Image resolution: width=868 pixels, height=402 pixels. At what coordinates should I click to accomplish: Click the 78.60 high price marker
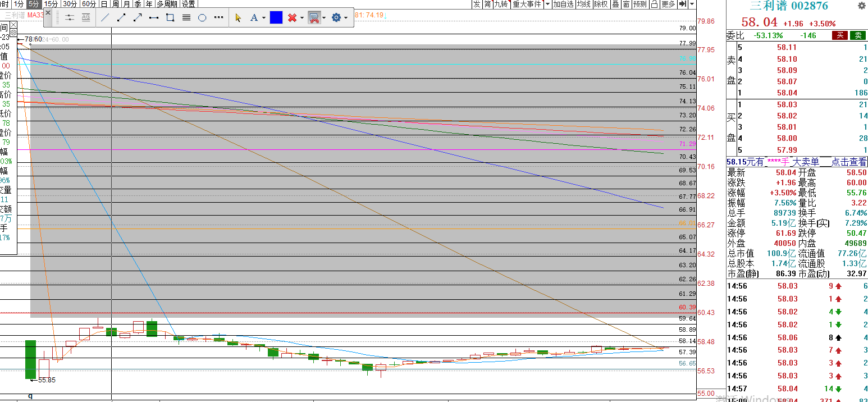click(33, 39)
